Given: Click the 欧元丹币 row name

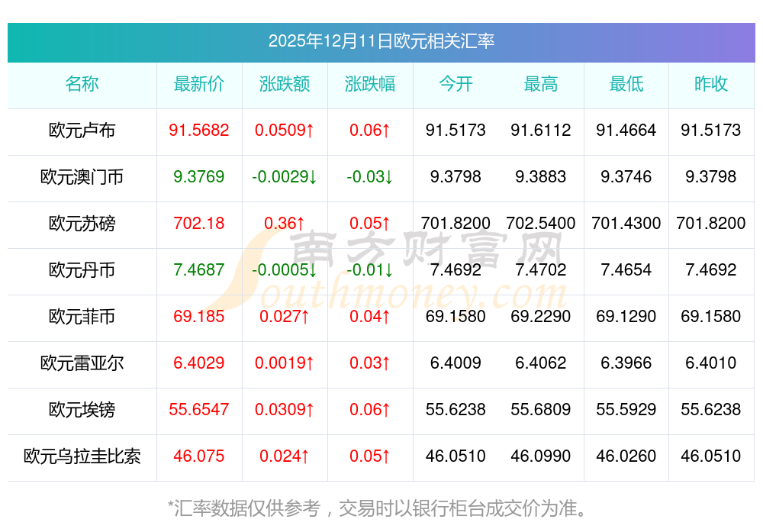Looking at the screenshot, I should pos(82,270).
